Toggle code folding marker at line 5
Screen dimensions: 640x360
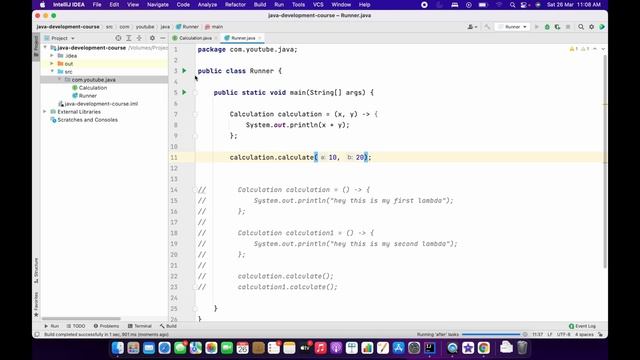(x=195, y=93)
